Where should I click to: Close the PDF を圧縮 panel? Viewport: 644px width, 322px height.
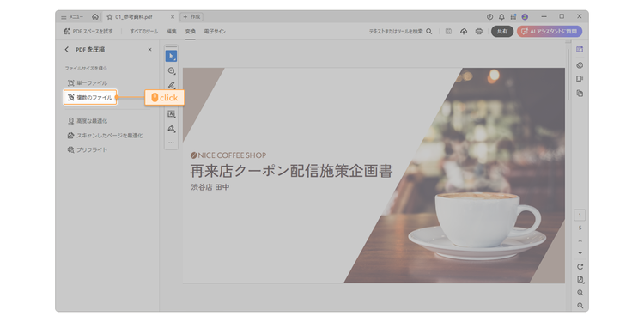(149, 49)
